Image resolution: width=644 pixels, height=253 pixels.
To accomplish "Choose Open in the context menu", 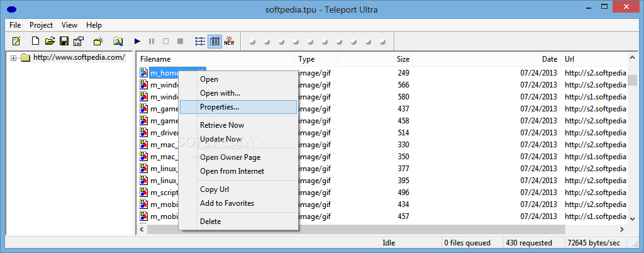I will (x=238, y=79).
